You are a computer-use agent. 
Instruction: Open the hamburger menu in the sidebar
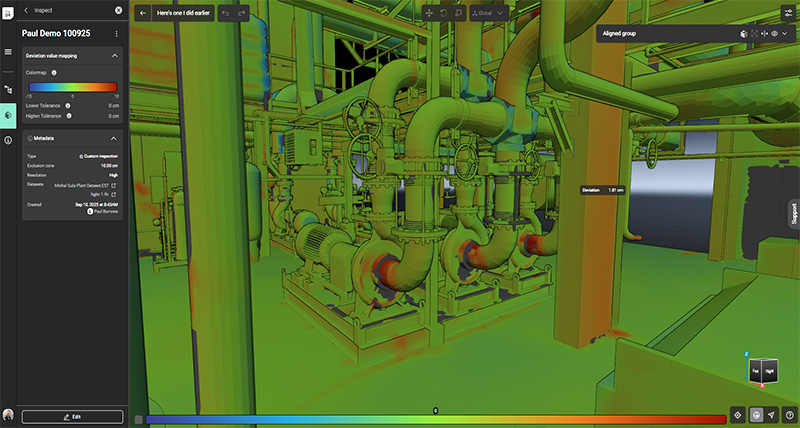tap(8, 52)
